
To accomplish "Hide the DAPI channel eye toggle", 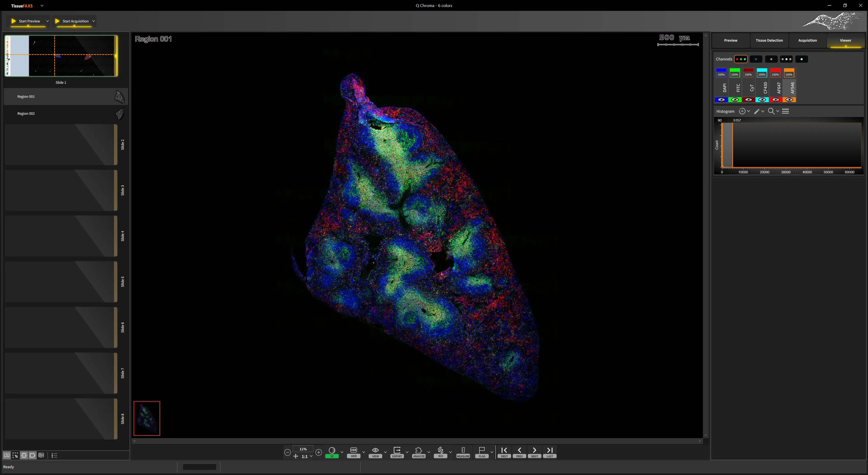I will point(721,100).
